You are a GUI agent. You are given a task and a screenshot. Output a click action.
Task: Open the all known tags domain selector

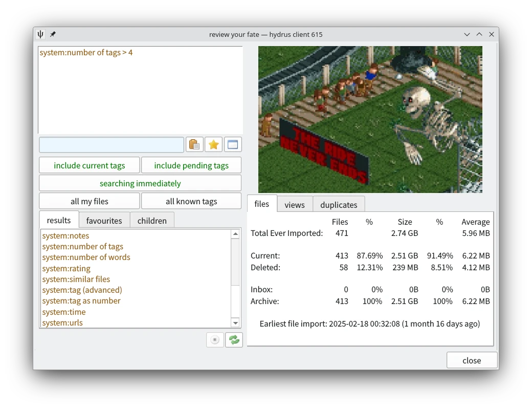tap(191, 201)
